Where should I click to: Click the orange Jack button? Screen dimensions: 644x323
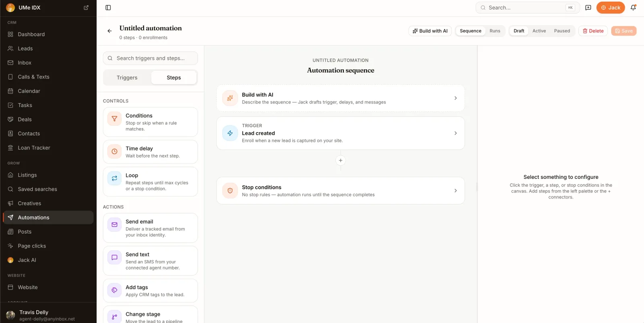point(611,8)
